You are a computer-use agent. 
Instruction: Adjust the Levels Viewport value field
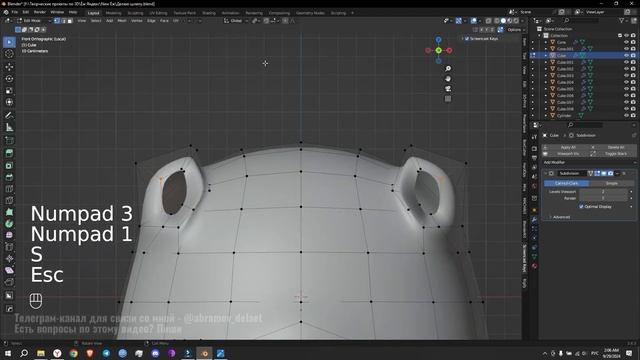click(x=603, y=192)
